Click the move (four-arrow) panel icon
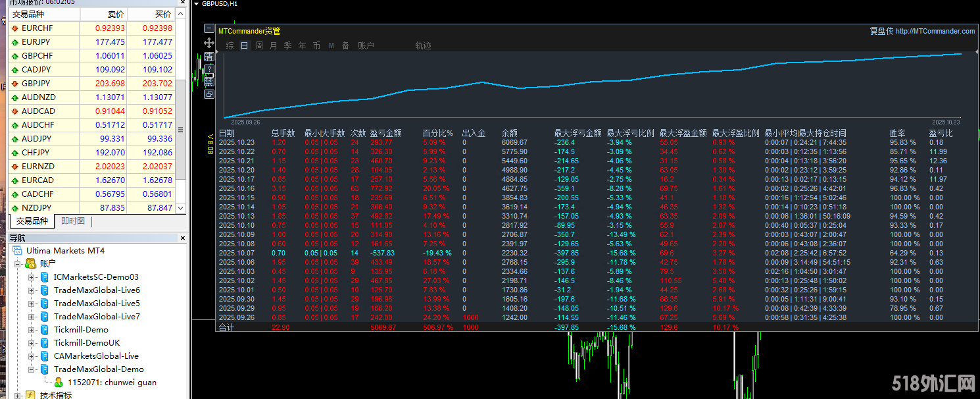980x399 pixels. click(x=209, y=43)
